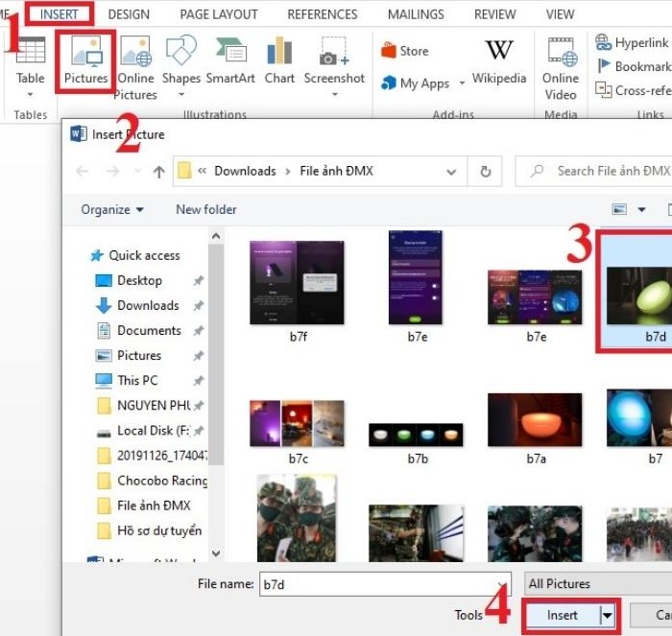Open the My Apps dropdown arrow
The image size is (672, 636).
click(462, 83)
